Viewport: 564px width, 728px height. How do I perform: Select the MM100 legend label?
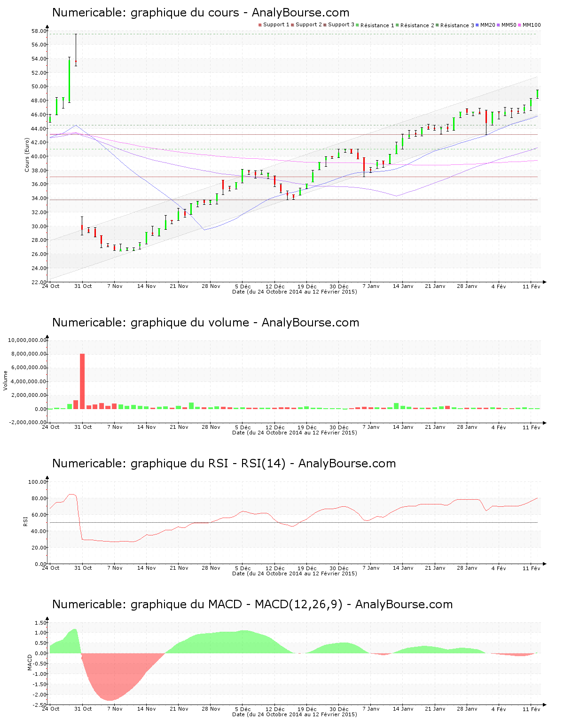tap(532, 25)
